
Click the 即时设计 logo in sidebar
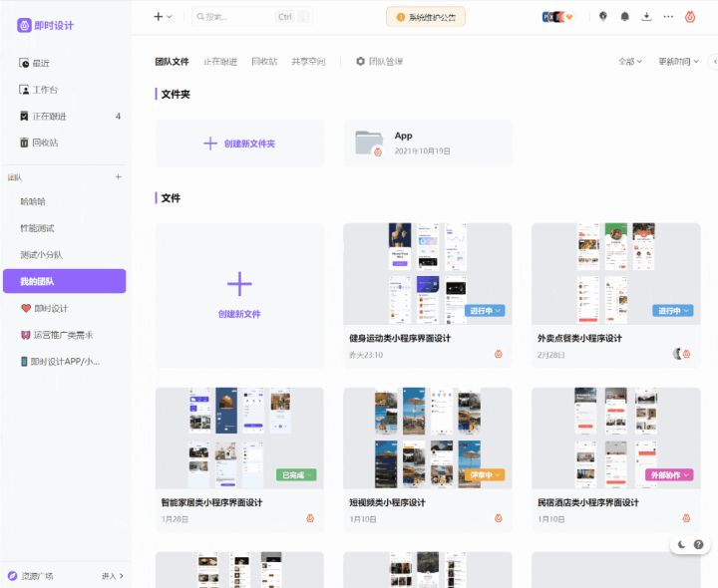coord(45,25)
